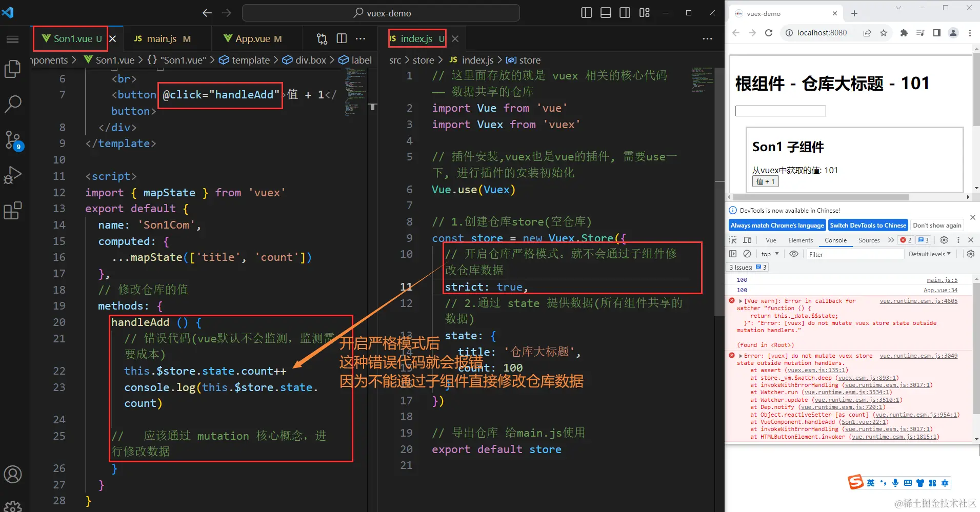This screenshot has height=512, width=980.
Task: Click the 值 + 1 button in Son1 子组件
Action: [x=766, y=181]
